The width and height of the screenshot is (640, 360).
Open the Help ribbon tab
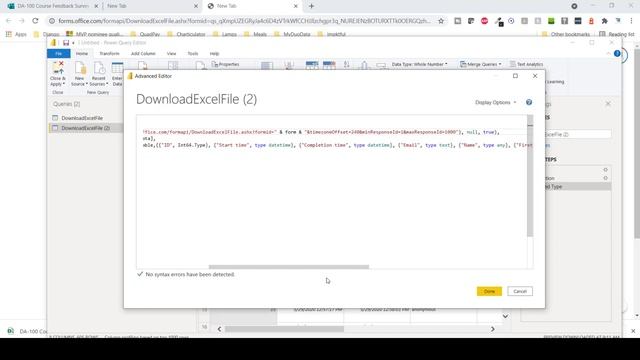214,53
